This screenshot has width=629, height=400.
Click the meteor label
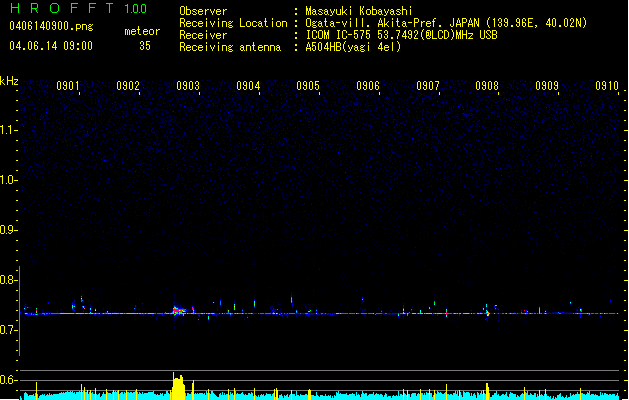pyautogui.click(x=142, y=31)
